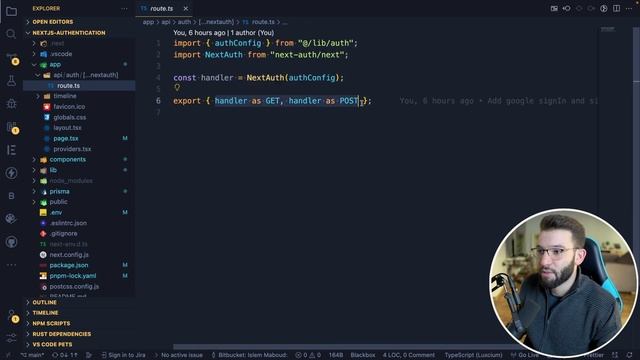Switch to the route.ts tab
640x360 pixels.
162,9
